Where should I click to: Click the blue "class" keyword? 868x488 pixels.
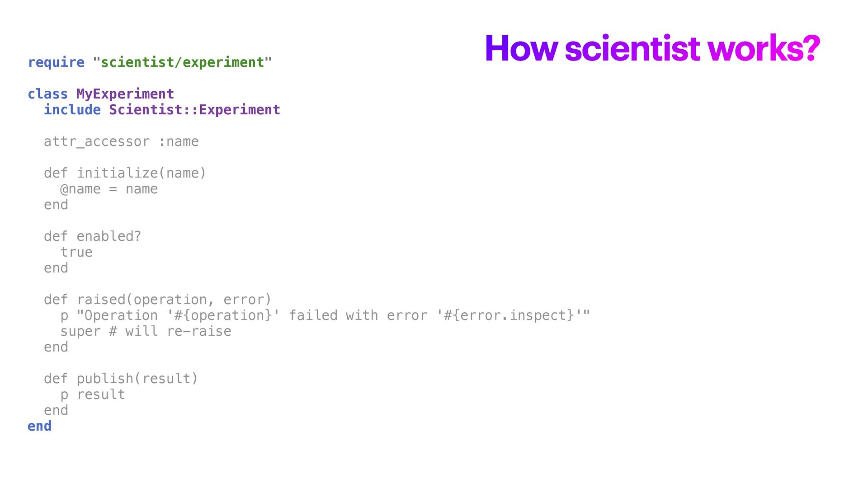(47, 94)
